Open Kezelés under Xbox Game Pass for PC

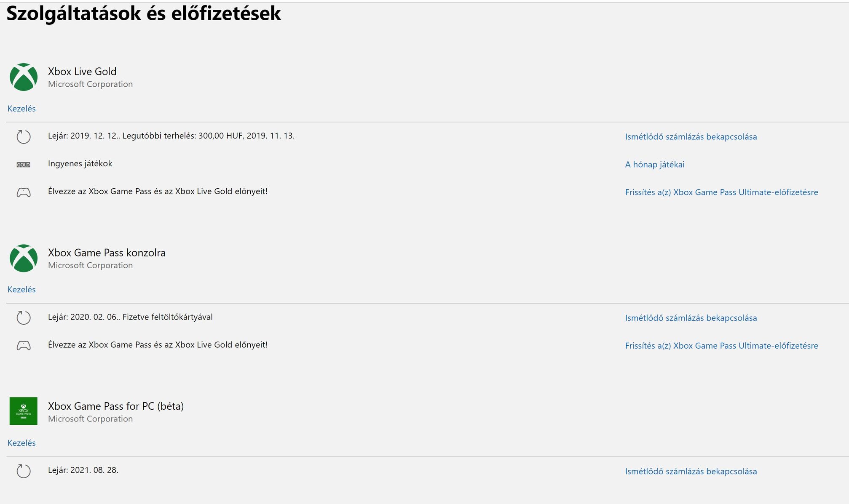click(x=21, y=443)
